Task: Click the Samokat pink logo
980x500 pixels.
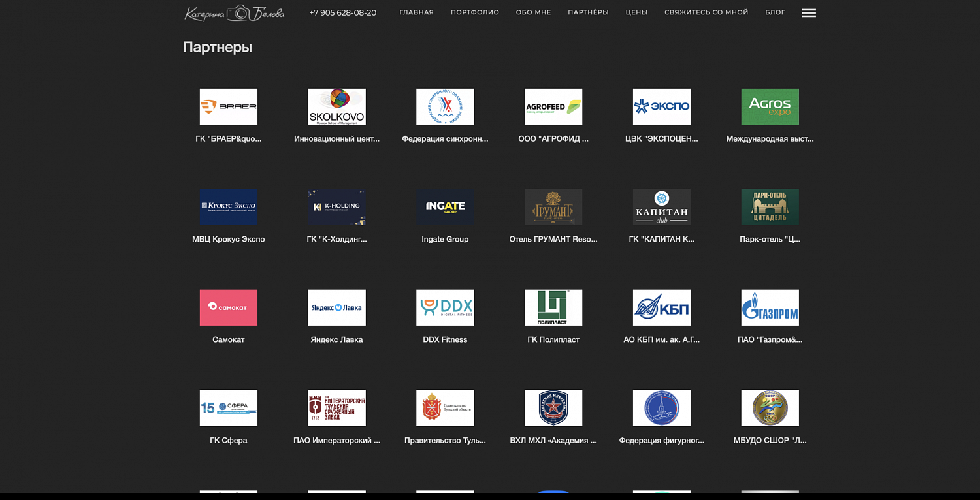Action: click(x=228, y=307)
